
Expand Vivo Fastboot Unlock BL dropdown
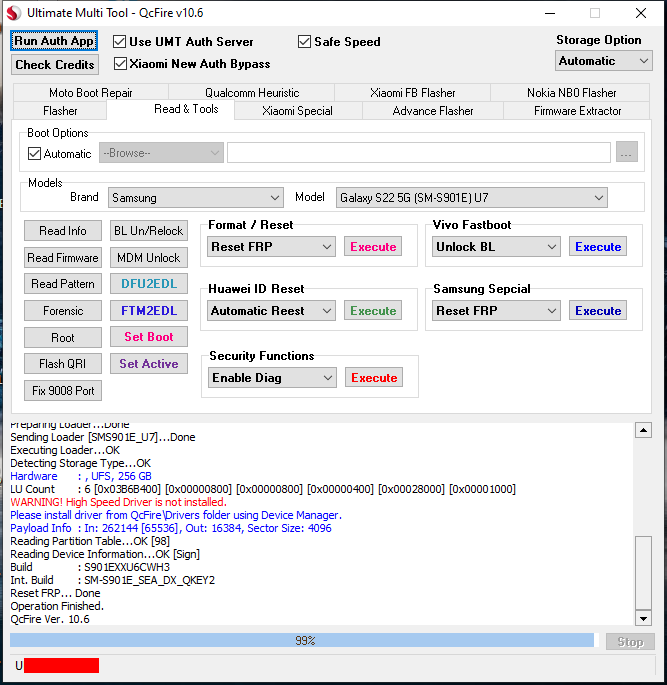coord(496,247)
